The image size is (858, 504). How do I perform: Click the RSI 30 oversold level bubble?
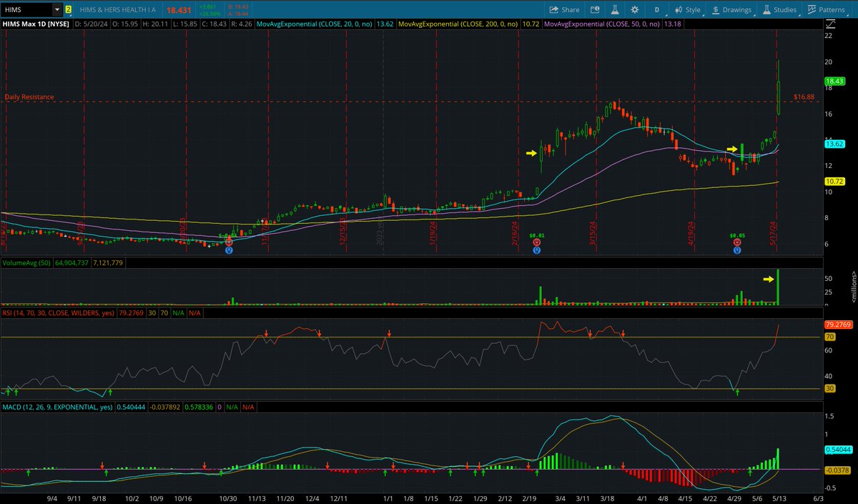pos(831,388)
